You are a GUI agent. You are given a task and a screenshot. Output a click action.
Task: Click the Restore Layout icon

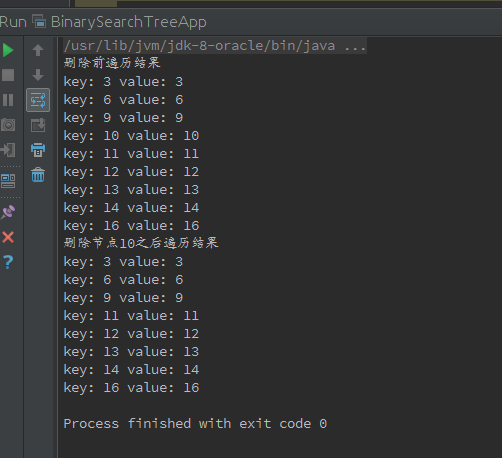8,181
